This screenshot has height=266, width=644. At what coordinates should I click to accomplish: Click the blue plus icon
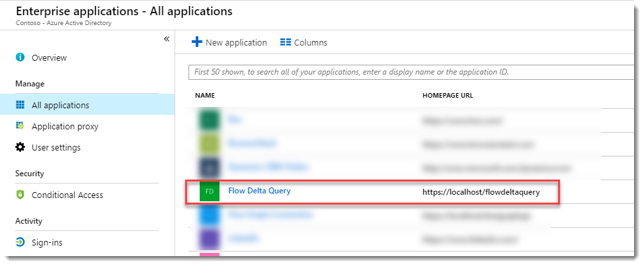(x=197, y=42)
